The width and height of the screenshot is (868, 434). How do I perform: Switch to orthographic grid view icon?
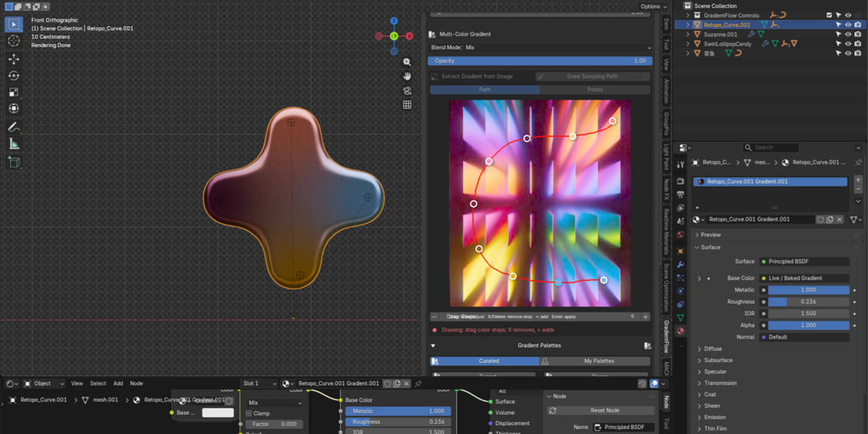tap(407, 105)
